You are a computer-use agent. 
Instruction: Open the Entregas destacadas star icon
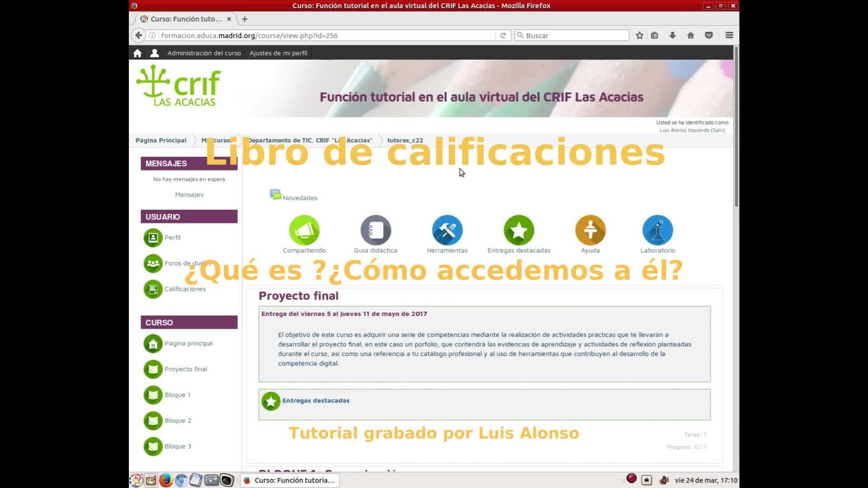[519, 230]
